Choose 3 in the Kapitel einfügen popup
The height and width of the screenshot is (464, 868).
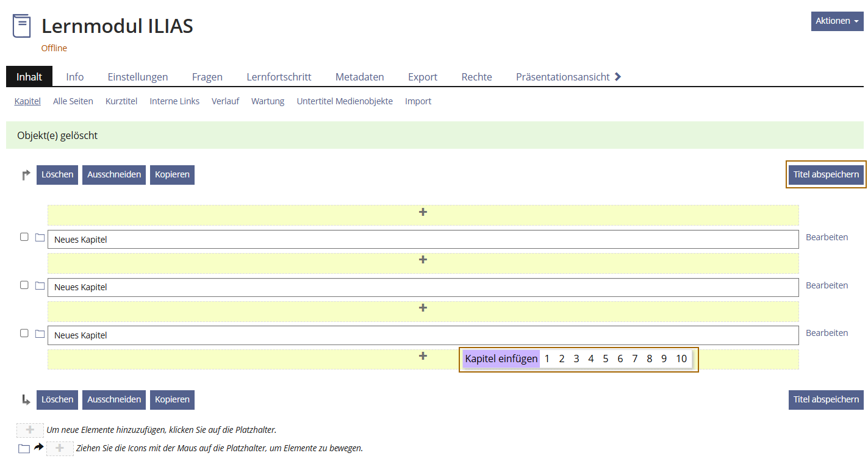(x=576, y=359)
